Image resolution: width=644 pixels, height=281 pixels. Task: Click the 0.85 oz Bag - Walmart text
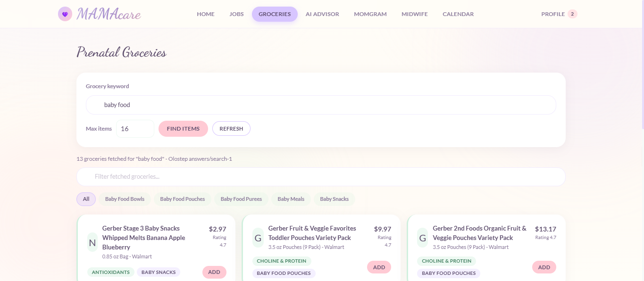(127, 256)
